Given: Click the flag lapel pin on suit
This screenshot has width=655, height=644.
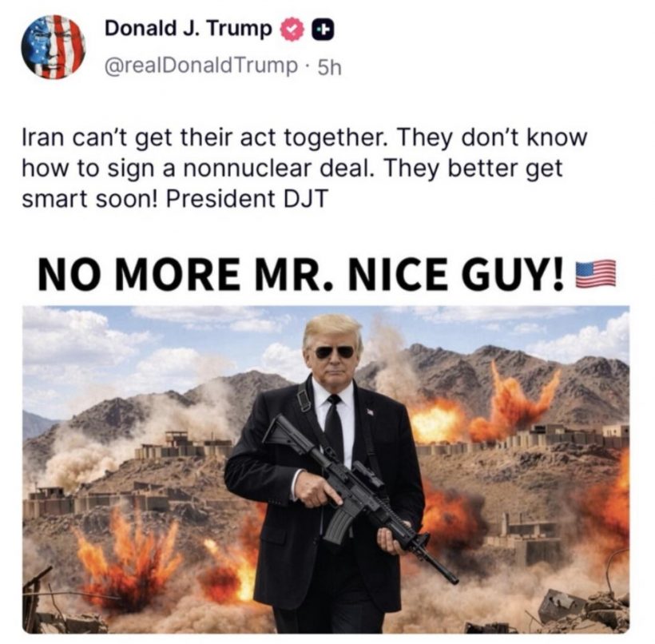Looking at the screenshot, I should (370, 411).
